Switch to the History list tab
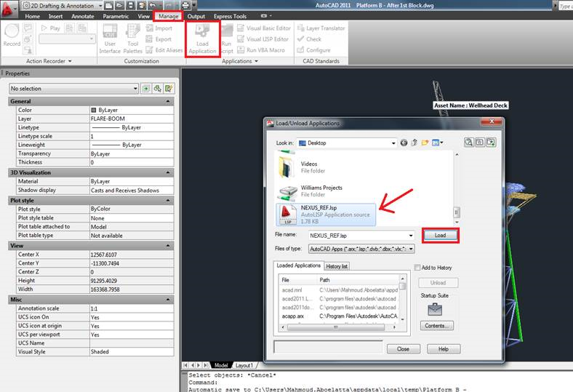 point(337,266)
